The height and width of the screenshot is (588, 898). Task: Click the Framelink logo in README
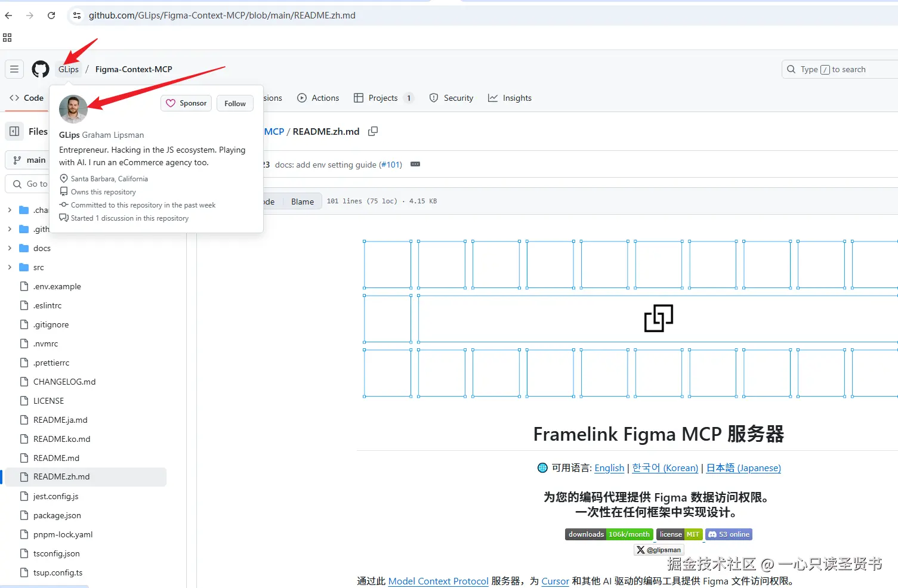click(659, 318)
